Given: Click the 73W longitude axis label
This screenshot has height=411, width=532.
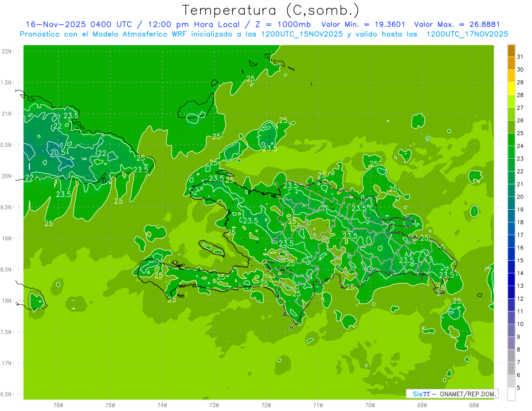Looking at the screenshot, I should pos(214,405).
